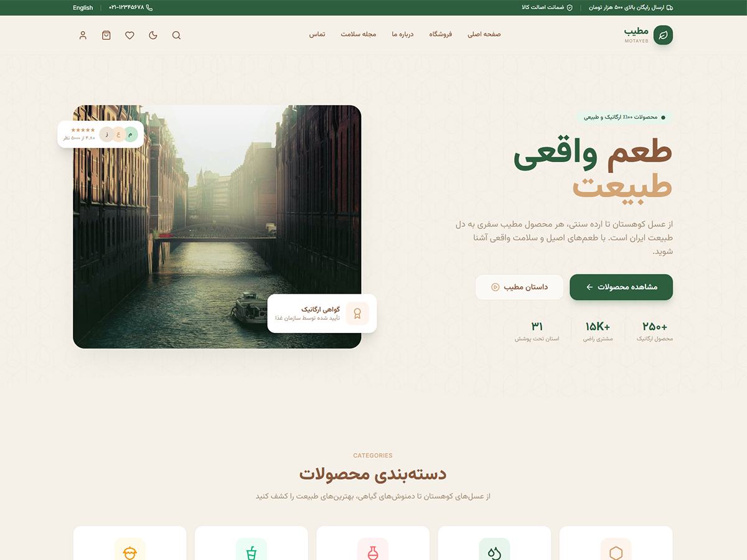The image size is (747, 560).
Task: Click the داستان مطیب button
Action: point(519,287)
